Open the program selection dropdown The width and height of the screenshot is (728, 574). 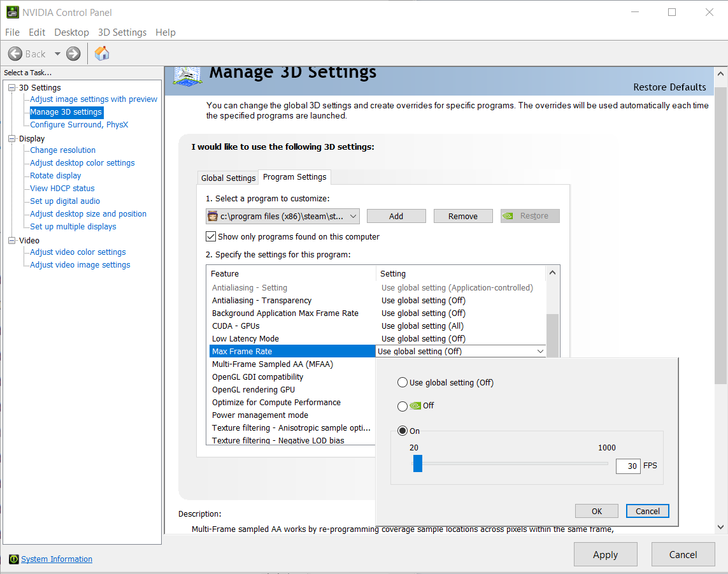283,216
